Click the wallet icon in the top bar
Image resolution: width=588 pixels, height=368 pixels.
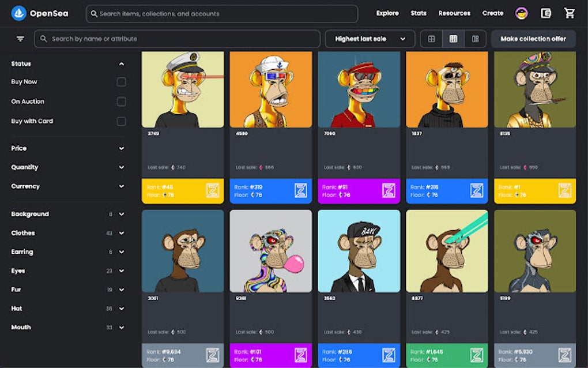[546, 13]
